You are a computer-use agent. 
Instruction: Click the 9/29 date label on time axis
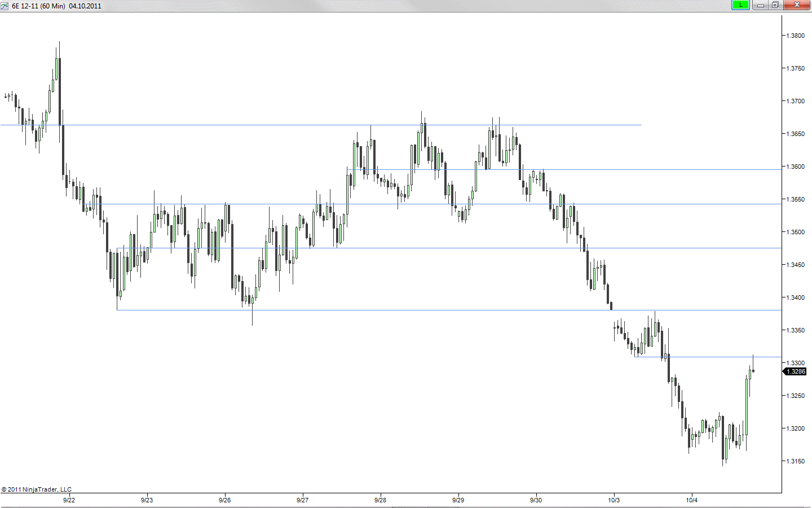coord(458,500)
